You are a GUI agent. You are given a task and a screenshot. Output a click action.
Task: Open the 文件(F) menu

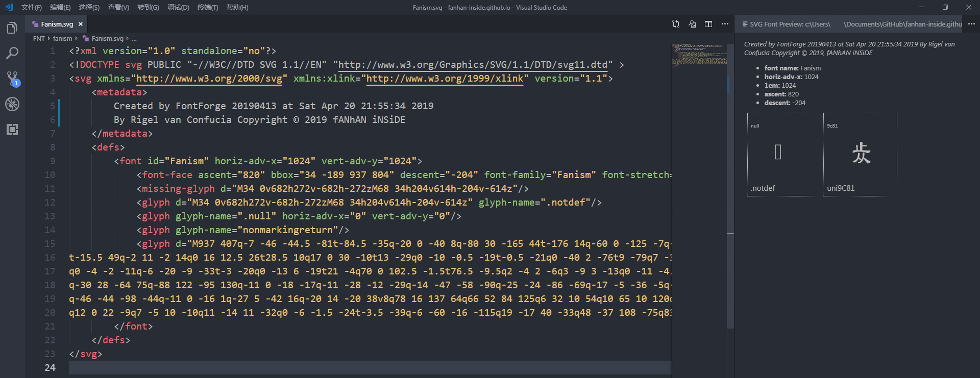pyautogui.click(x=32, y=7)
